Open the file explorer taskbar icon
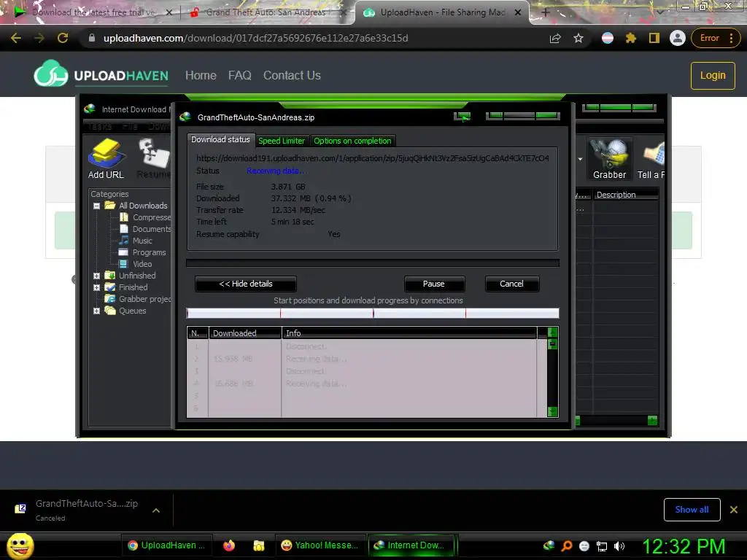The width and height of the screenshot is (747, 560). (x=259, y=545)
